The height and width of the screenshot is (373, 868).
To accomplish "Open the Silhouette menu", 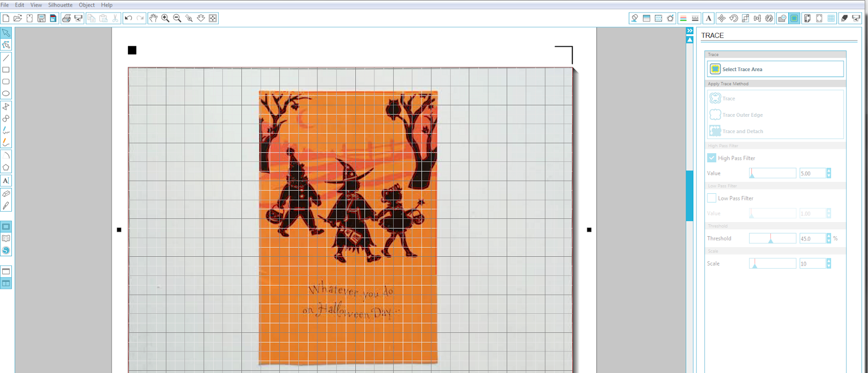I will (60, 5).
